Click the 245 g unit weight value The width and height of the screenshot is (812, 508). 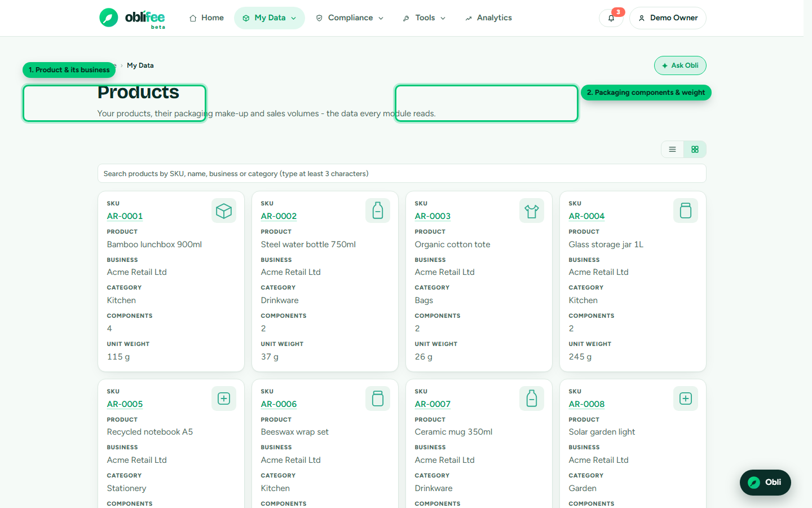pos(580,357)
